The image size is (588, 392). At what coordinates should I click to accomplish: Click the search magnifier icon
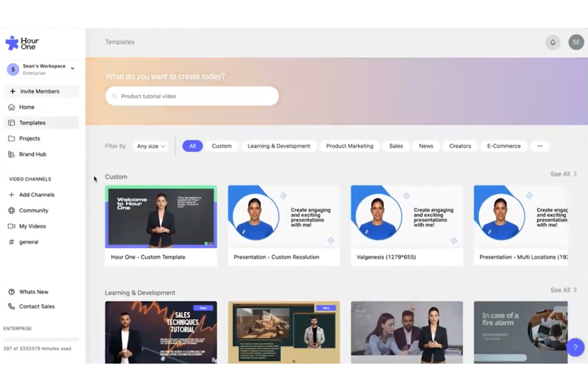(114, 96)
